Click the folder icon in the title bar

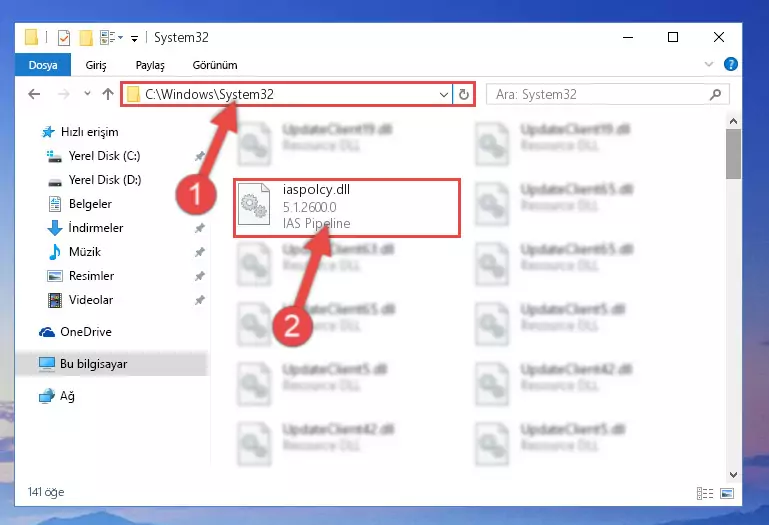coord(31,37)
